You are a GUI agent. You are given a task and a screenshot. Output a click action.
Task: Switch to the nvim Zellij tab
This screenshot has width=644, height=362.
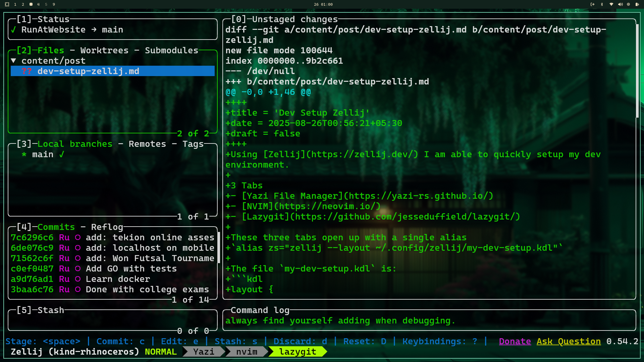click(x=247, y=352)
